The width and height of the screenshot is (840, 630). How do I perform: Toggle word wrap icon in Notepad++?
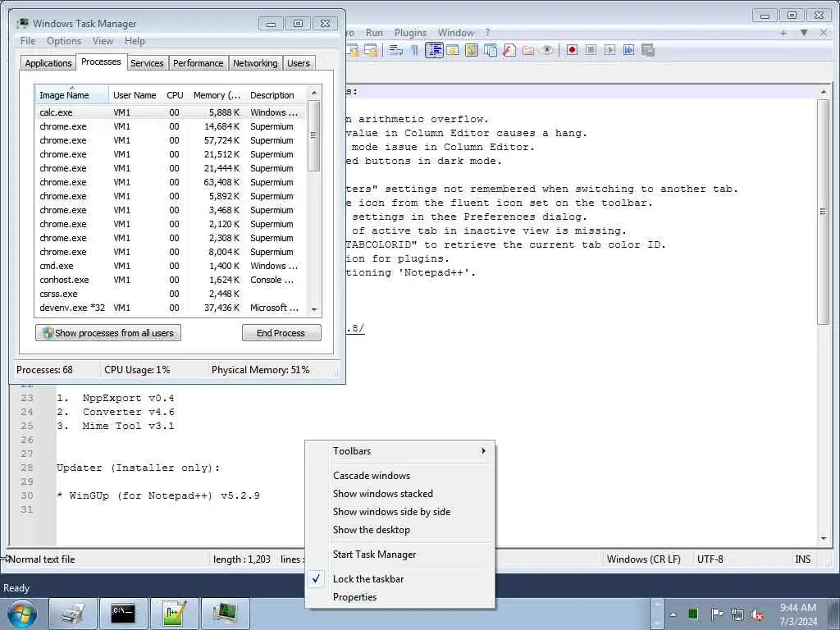click(x=396, y=50)
